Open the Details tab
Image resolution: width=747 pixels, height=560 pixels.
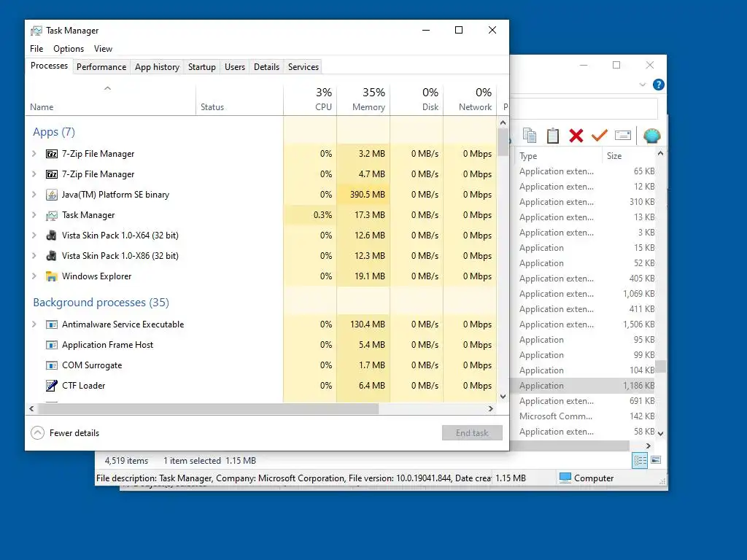[266, 67]
